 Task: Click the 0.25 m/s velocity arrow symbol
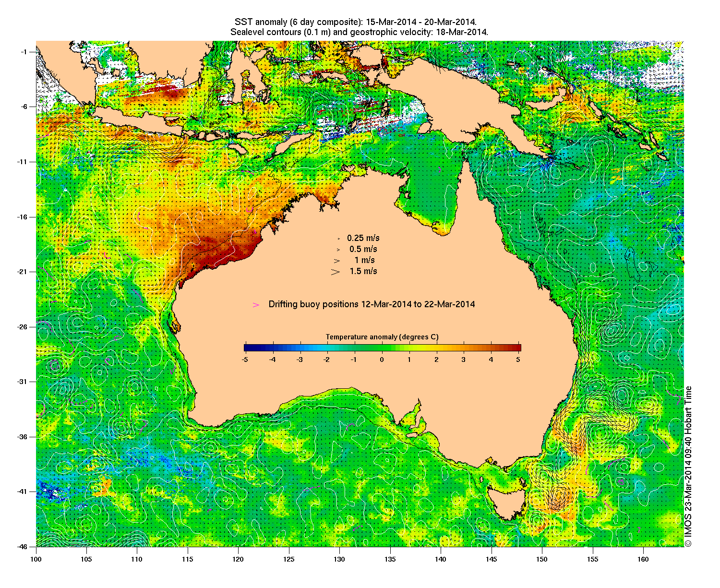click(x=339, y=239)
